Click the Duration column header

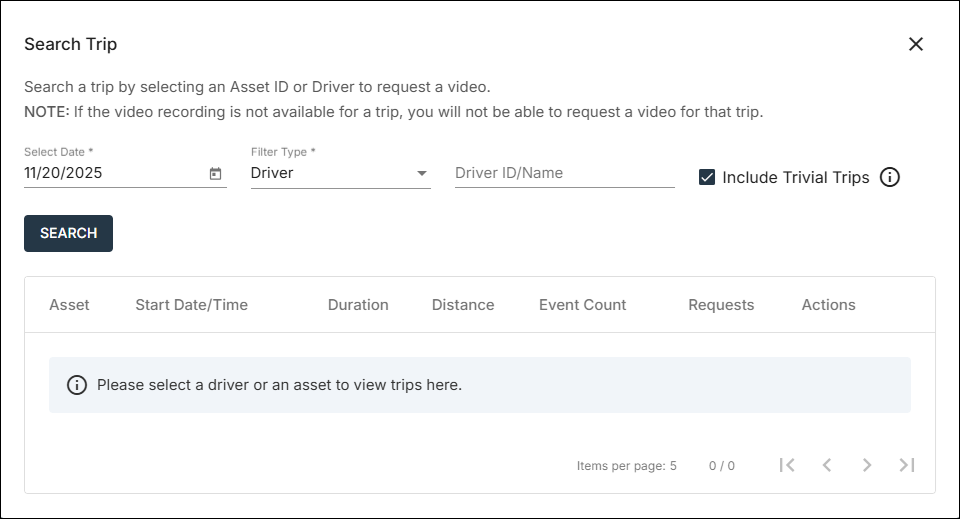[358, 305]
